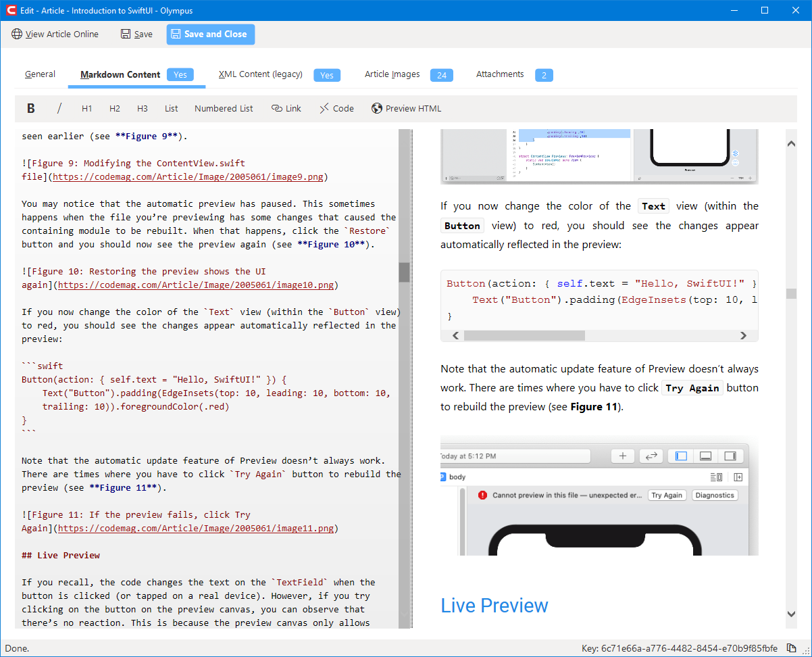Select the Markdown Content tab

120,75
